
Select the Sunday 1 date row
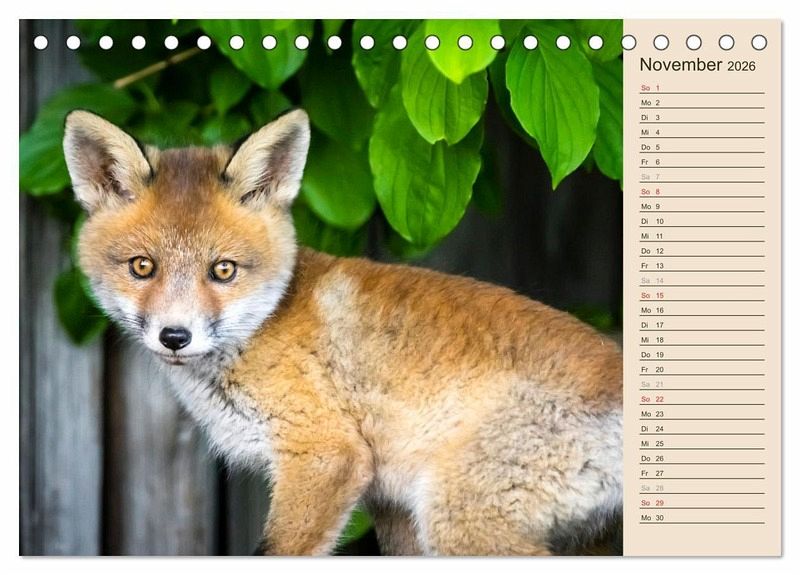coord(701,88)
